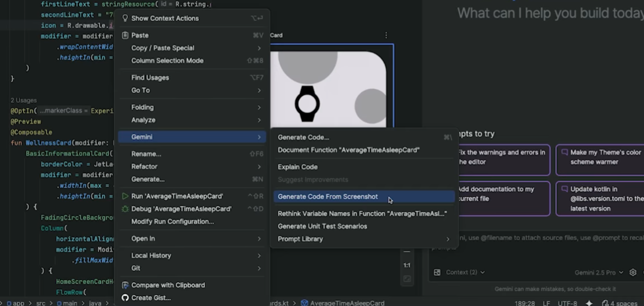The height and width of the screenshot is (306, 644).
Task: Click 'app' in the breadcrumb bar
Action: [x=16, y=303]
